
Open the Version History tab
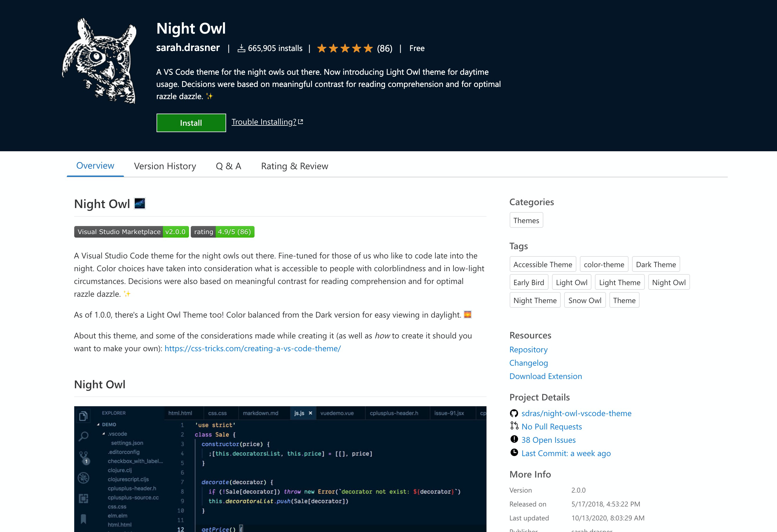pyautogui.click(x=165, y=166)
